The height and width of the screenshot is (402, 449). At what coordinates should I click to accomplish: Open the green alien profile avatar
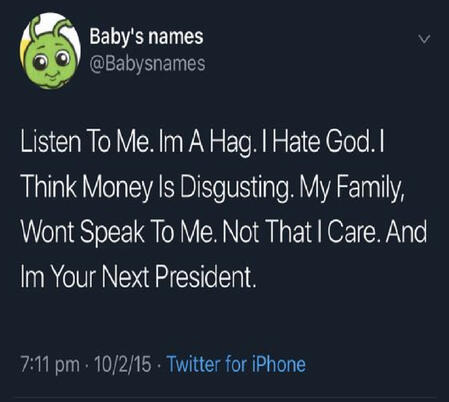(x=50, y=51)
